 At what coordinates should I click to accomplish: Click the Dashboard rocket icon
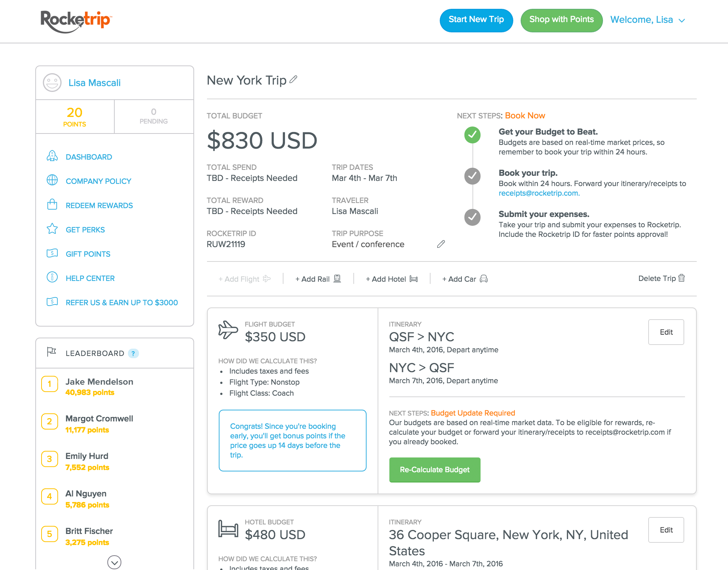[x=52, y=156]
